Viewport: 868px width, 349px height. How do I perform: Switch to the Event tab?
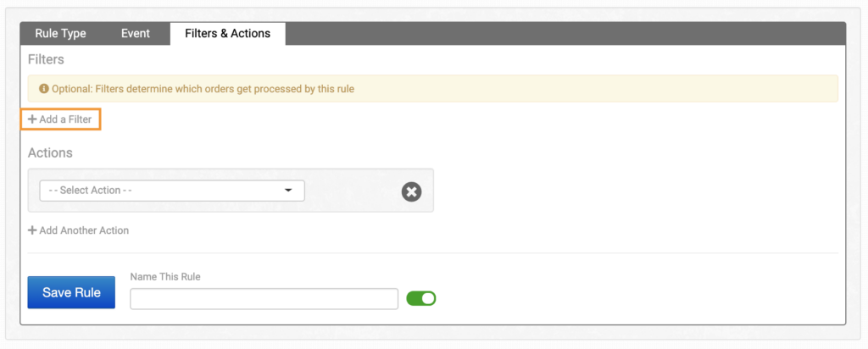tap(136, 34)
